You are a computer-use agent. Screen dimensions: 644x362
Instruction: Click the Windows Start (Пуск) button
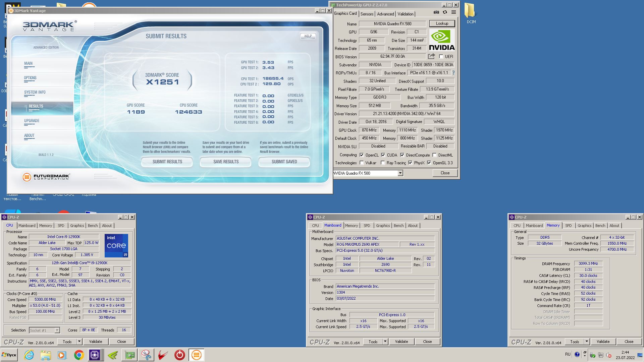point(9,355)
